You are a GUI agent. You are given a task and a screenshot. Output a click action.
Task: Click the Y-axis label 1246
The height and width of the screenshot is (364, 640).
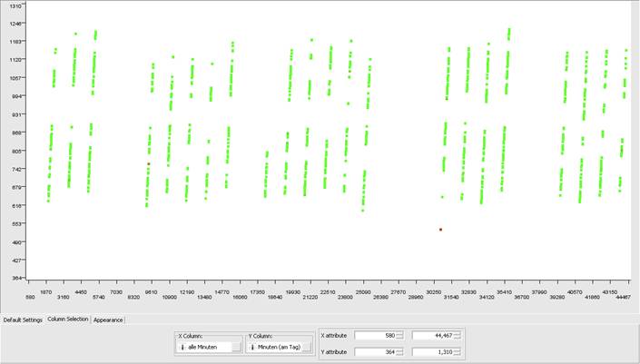tap(15, 24)
